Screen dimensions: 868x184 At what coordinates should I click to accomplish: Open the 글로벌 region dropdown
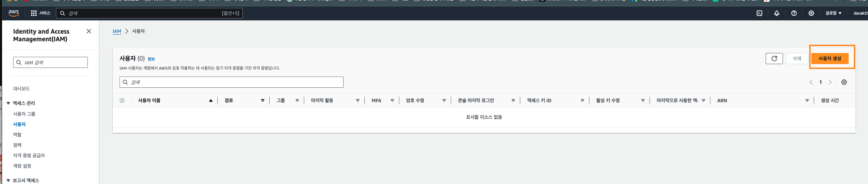click(833, 13)
